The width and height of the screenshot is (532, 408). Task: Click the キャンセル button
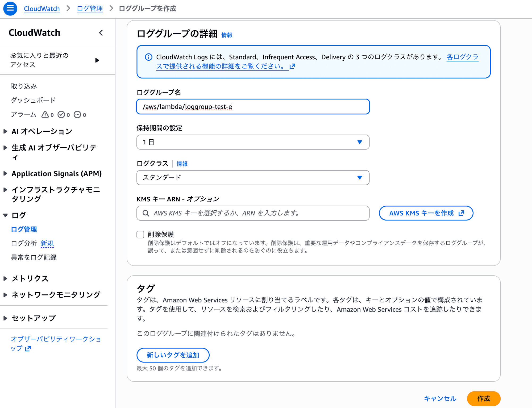click(x=440, y=398)
